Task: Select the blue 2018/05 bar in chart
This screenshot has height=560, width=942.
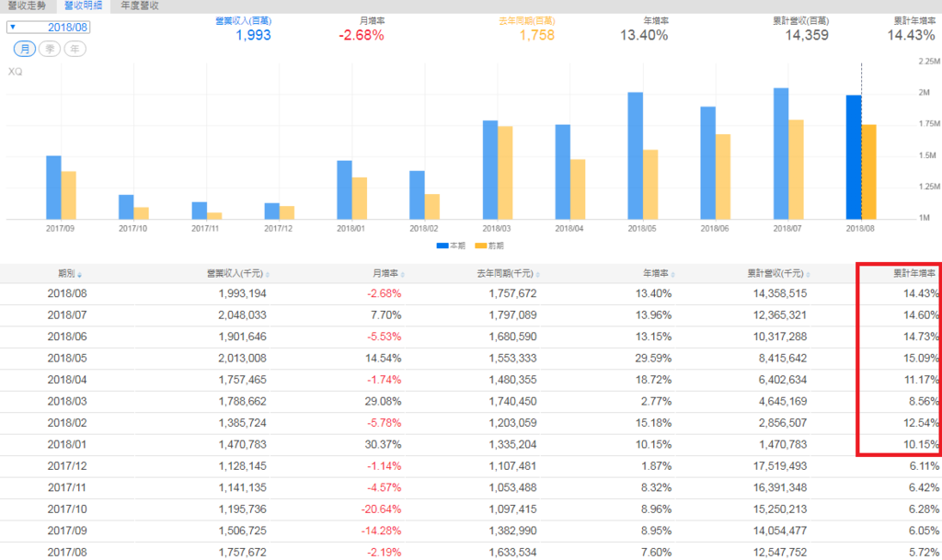Action: point(635,156)
